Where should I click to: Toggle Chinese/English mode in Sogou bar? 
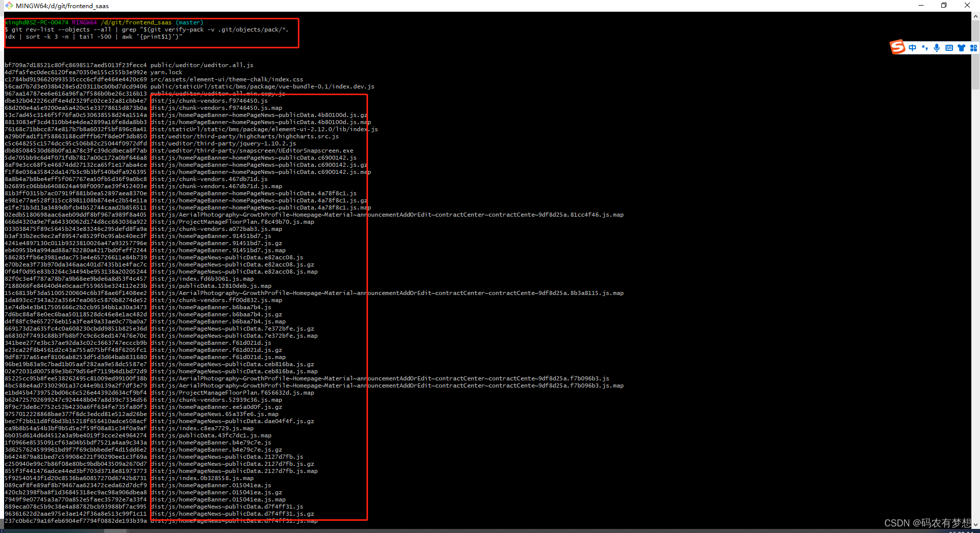coord(912,48)
